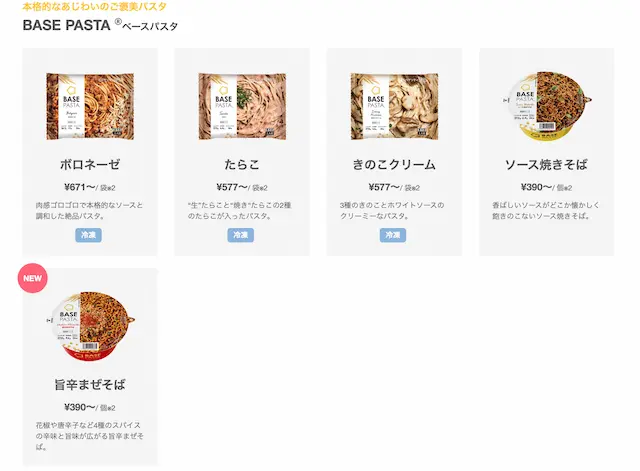This screenshot has height=471, width=640.
Task: Click the たらこ pasta package image
Action: pyautogui.click(x=242, y=105)
